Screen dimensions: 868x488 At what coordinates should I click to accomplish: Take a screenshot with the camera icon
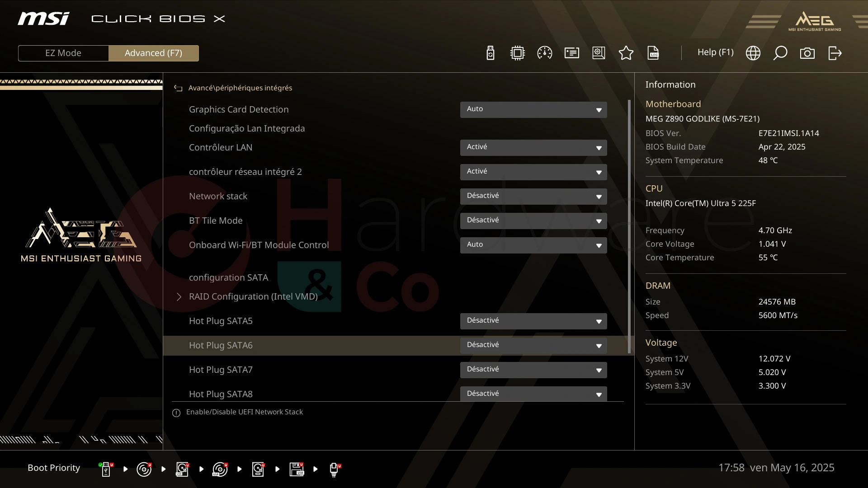[807, 53]
